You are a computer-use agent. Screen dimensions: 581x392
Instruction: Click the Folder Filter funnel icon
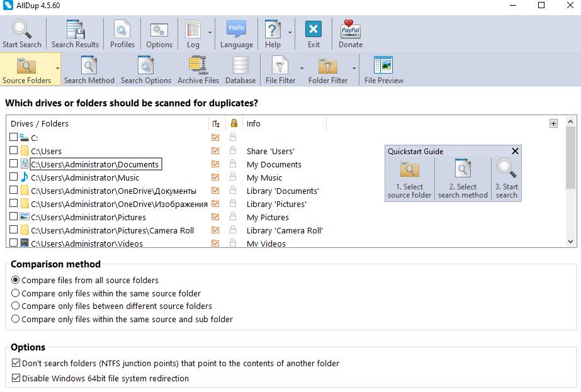tap(327, 65)
